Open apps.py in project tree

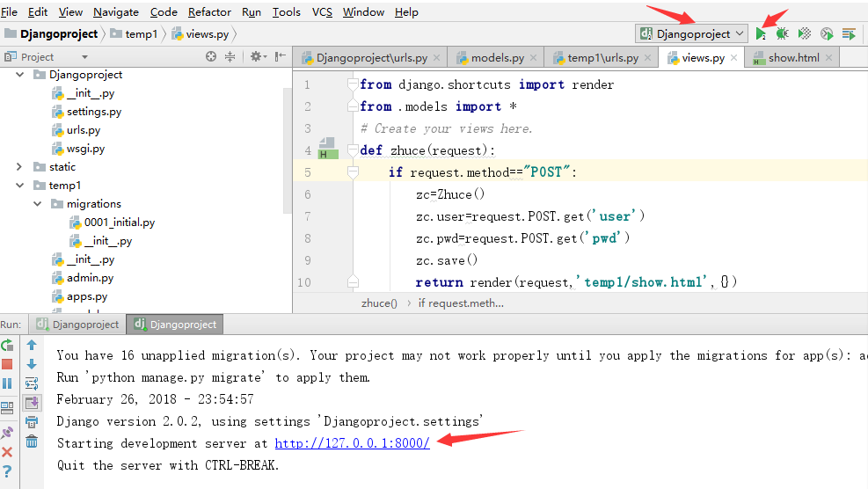(87, 296)
